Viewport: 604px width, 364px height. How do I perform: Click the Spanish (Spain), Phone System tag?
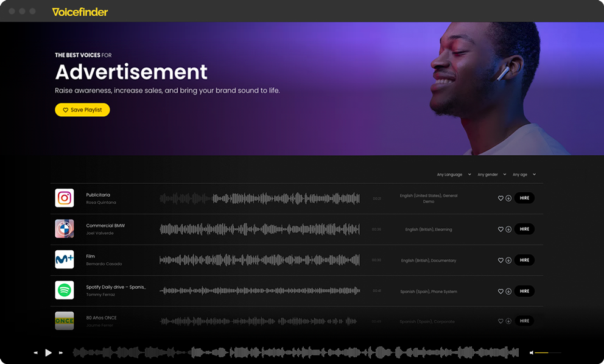[x=429, y=292]
